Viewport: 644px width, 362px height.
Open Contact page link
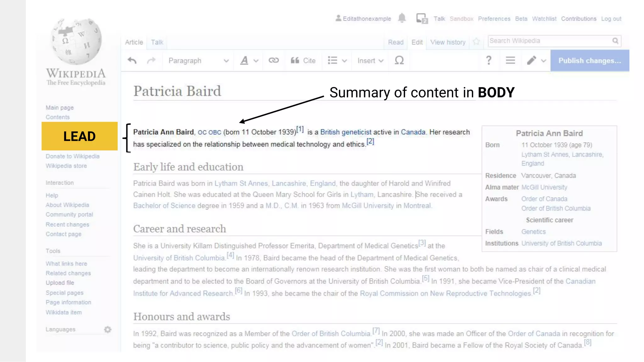pyautogui.click(x=64, y=234)
